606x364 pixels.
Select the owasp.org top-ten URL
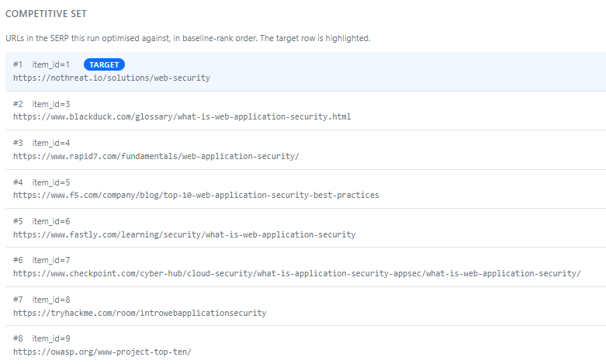coord(102,352)
